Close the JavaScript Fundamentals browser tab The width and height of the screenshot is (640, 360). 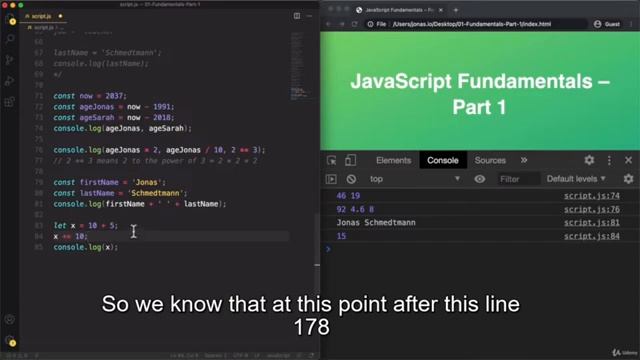point(441,10)
